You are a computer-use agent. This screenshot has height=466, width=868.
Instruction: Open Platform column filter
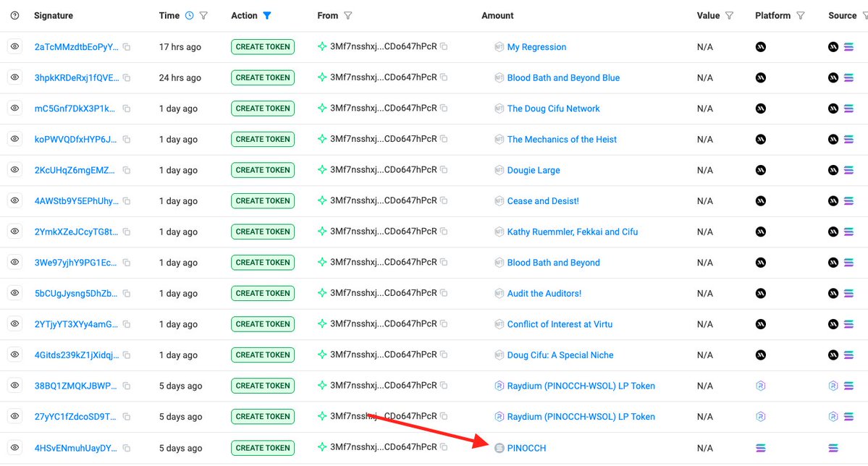click(801, 15)
